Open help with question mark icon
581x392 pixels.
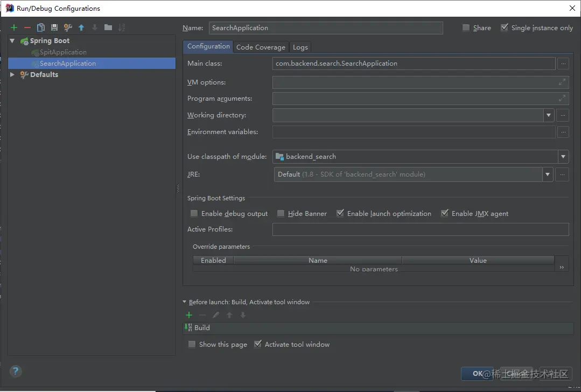click(x=16, y=371)
